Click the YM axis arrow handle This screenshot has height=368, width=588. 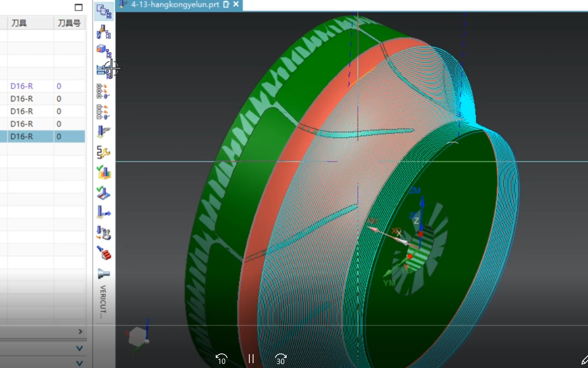[388, 273]
